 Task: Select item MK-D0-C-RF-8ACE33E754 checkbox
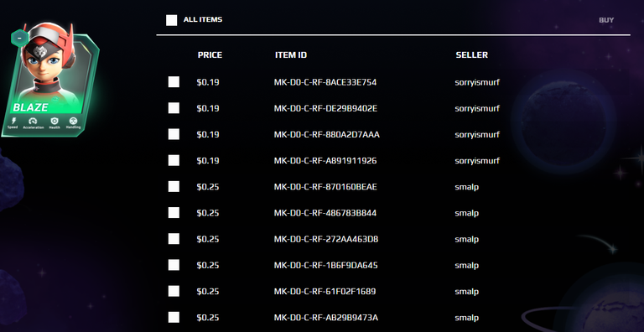[174, 82]
